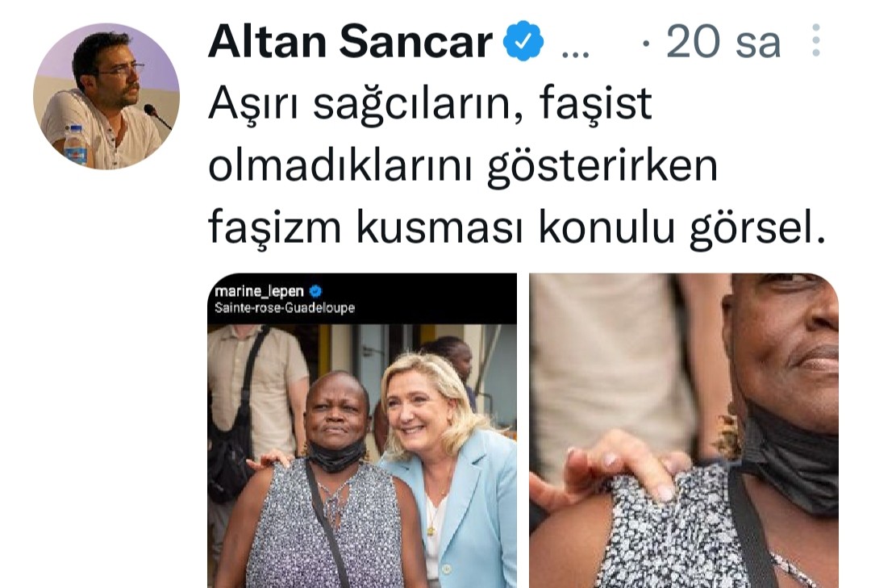Image resolution: width=871 pixels, height=588 pixels.
Task: Open the left photo with marine_lepen caption
Action: (x=362, y=430)
